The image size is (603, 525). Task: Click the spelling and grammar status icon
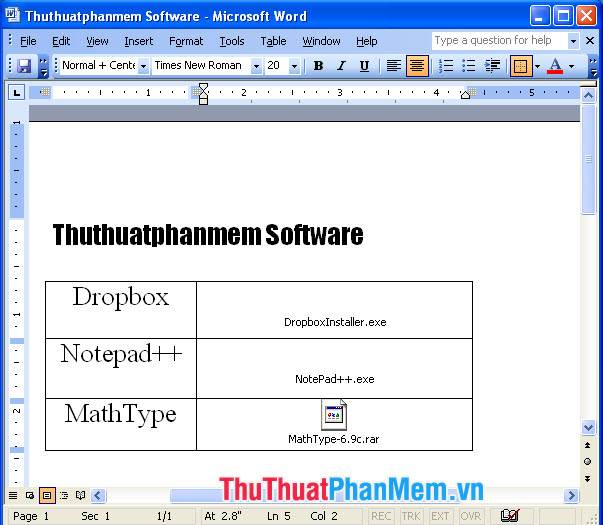click(x=510, y=515)
